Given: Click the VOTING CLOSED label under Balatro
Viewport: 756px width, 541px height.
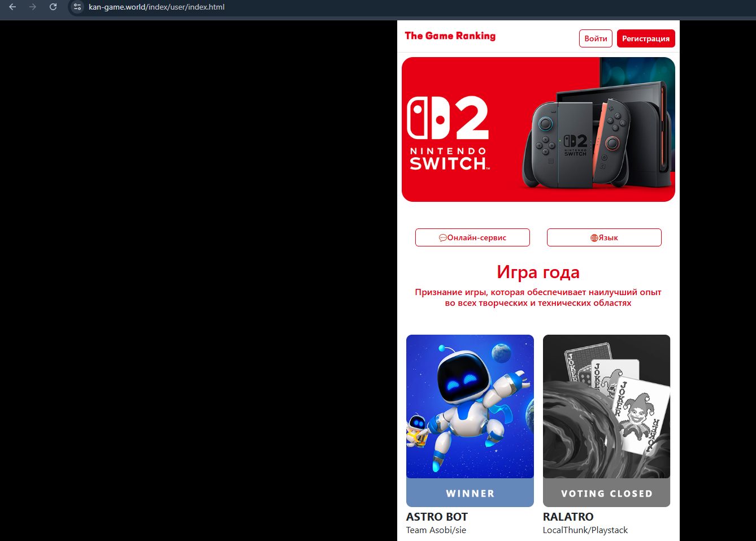Looking at the screenshot, I should (607, 494).
